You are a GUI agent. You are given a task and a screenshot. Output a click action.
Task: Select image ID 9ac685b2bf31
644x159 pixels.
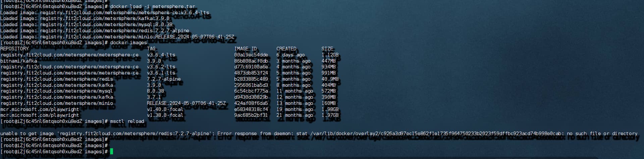click(251, 115)
